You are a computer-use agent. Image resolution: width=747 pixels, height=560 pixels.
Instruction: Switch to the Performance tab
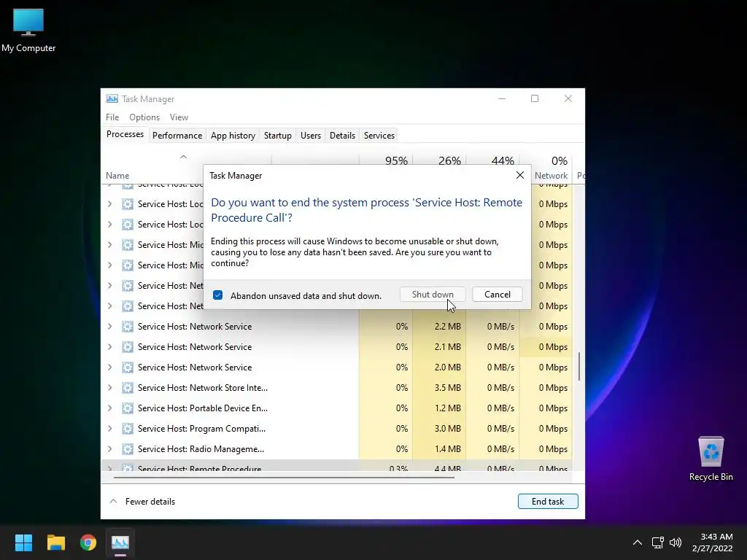click(177, 135)
